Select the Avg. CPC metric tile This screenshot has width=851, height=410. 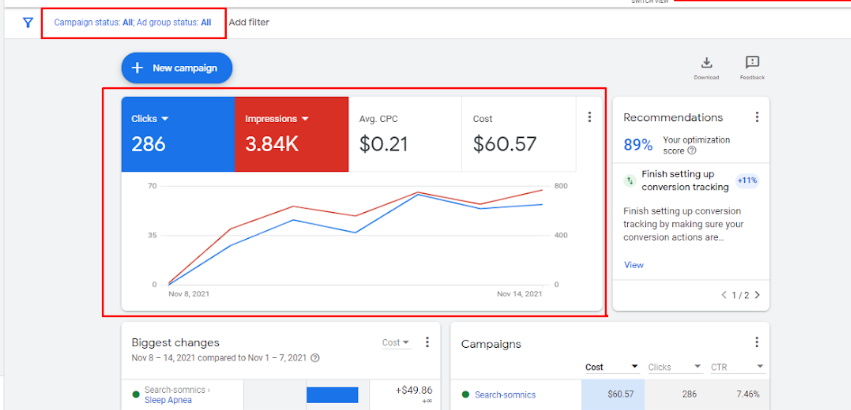tap(404, 134)
